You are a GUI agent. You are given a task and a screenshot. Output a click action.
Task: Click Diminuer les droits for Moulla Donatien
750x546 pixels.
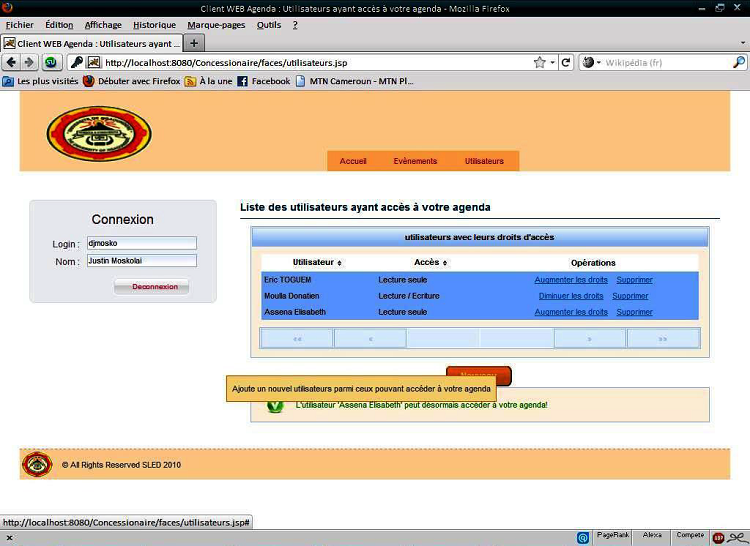tap(571, 296)
